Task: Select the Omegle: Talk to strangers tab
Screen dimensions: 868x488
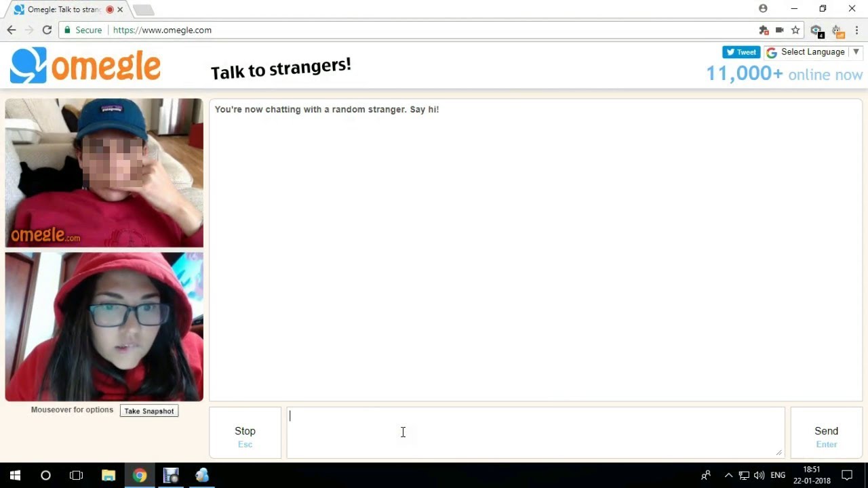Action: [x=68, y=10]
